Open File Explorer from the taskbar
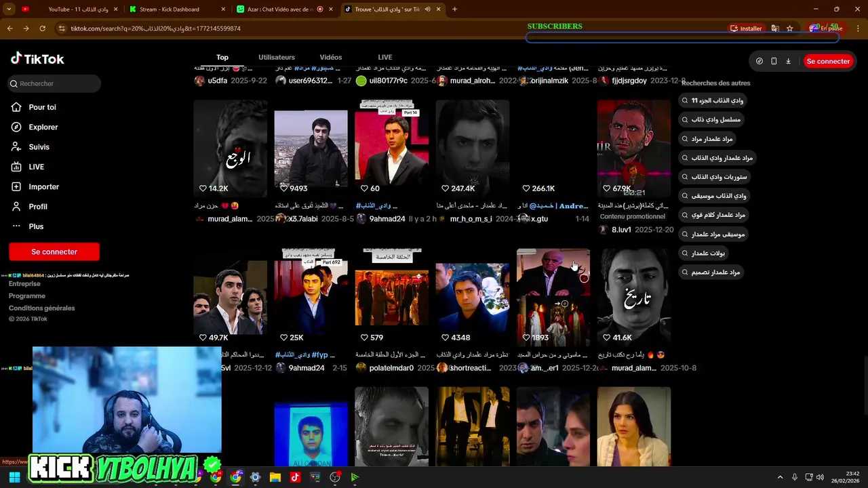Image resolution: width=868 pixels, height=488 pixels. [x=275, y=477]
